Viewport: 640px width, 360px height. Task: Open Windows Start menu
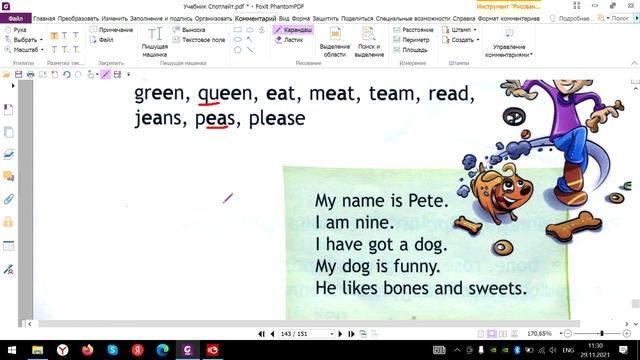click(12, 350)
